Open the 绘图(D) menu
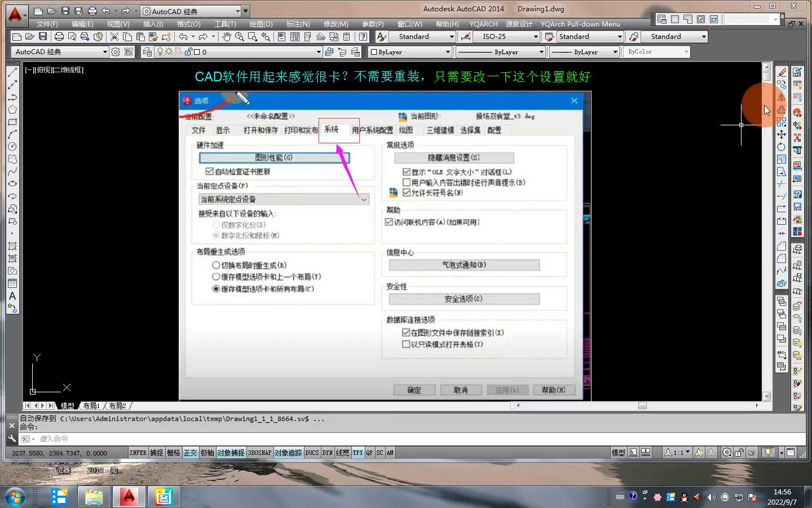The image size is (812, 508). tap(261, 24)
